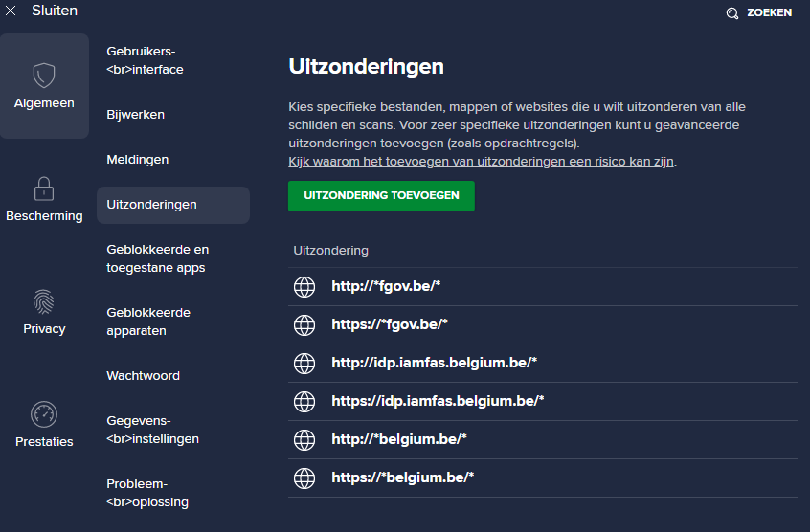The width and height of the screenshot is (810, 532).
Task: Open the Geblokkeerde apparaten page
Action: coord(148,321)
